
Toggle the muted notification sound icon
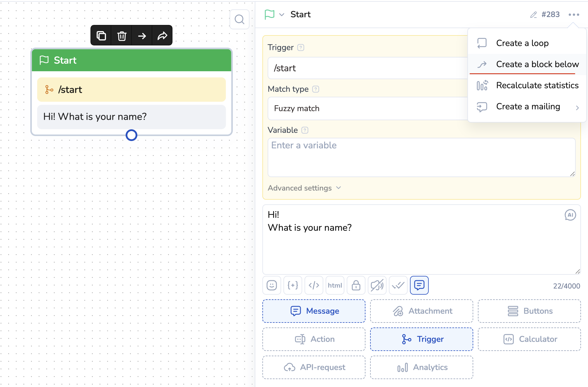tap(377, 285)
